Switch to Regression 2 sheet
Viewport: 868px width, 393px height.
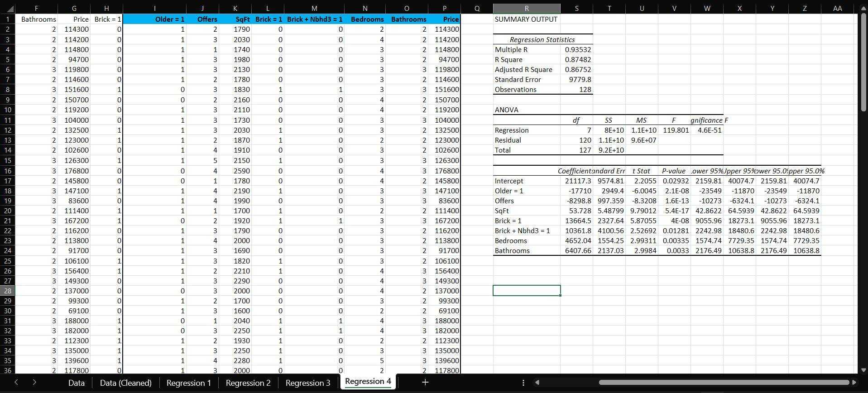248,383
